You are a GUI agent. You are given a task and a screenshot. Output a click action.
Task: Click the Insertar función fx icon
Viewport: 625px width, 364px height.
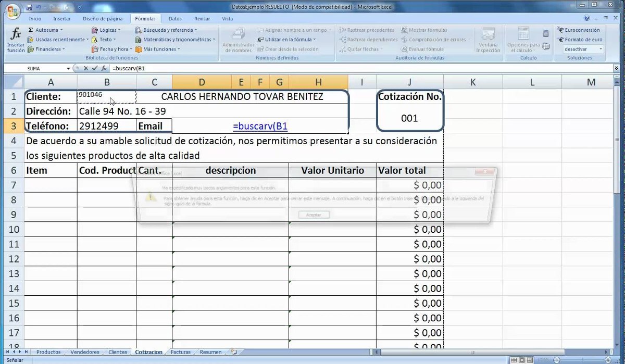16,40
